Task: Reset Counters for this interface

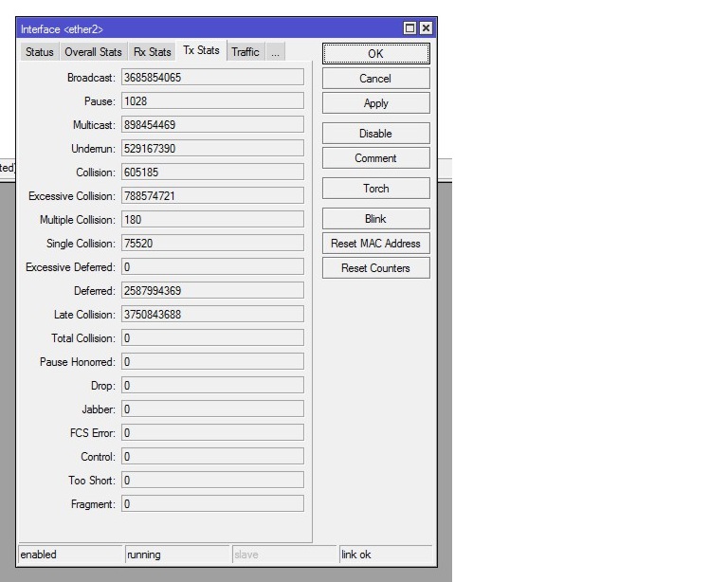Action: 375,268
